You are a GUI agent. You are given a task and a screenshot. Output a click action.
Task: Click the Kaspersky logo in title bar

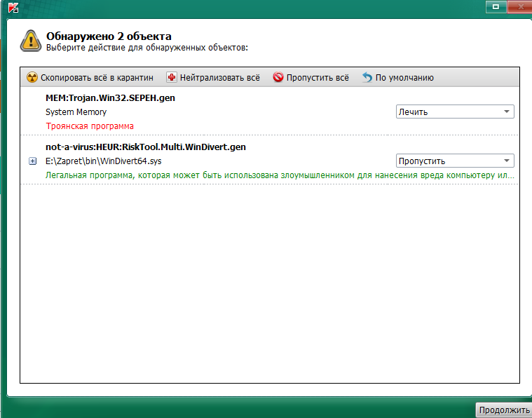click(13, 7)
